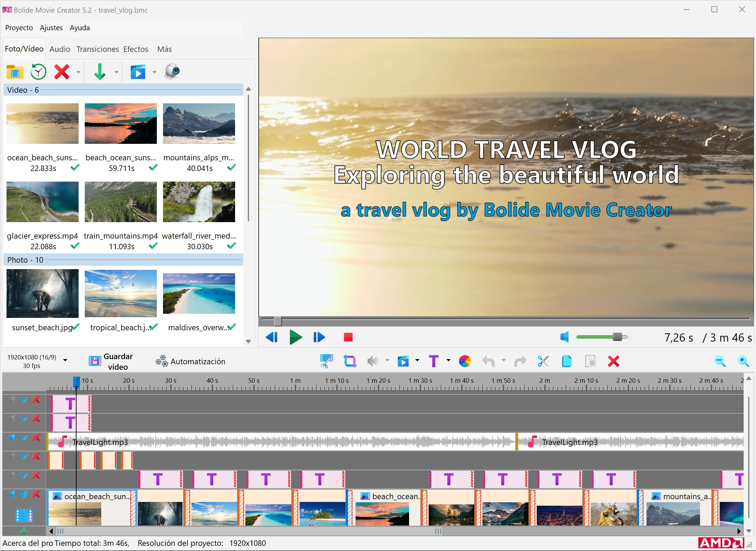Toggle mute on the first text track

pos(12,400)
